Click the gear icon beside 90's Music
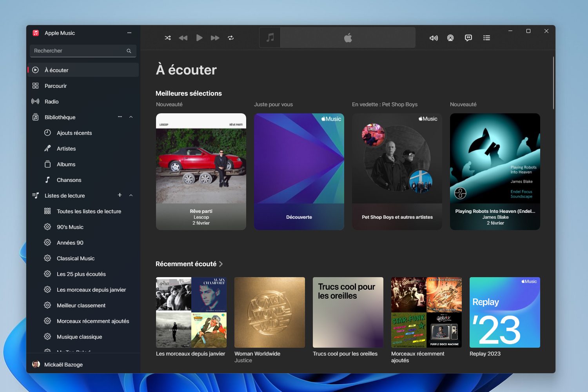 [47, 227]
